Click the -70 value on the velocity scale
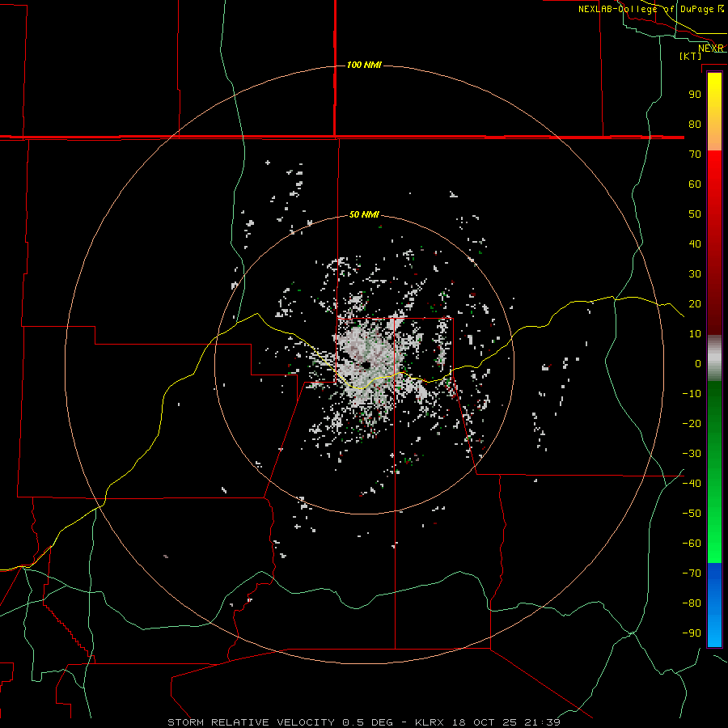The width and height of the screenshot is (728, 728). [692, 574]
